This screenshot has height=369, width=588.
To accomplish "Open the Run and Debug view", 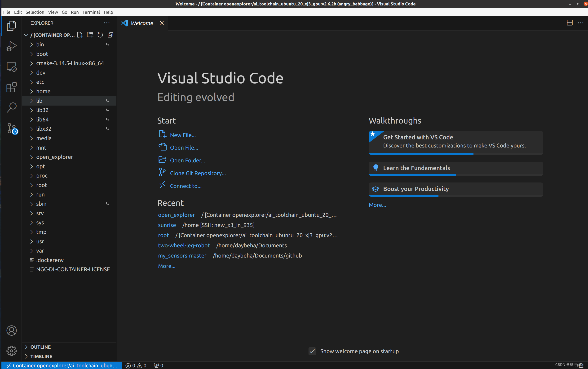I will 11,46.
